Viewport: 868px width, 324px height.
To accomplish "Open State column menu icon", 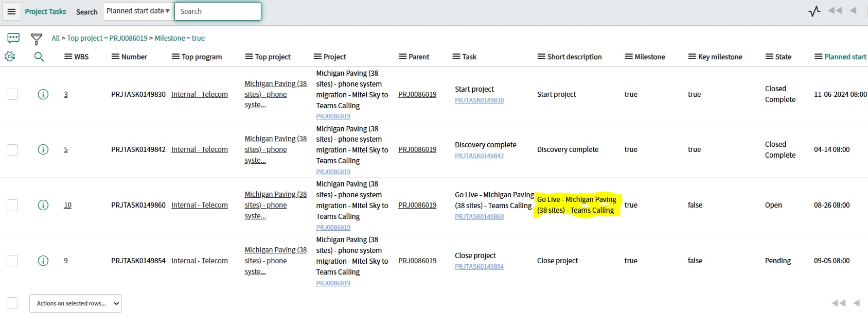I will (769, 57).
